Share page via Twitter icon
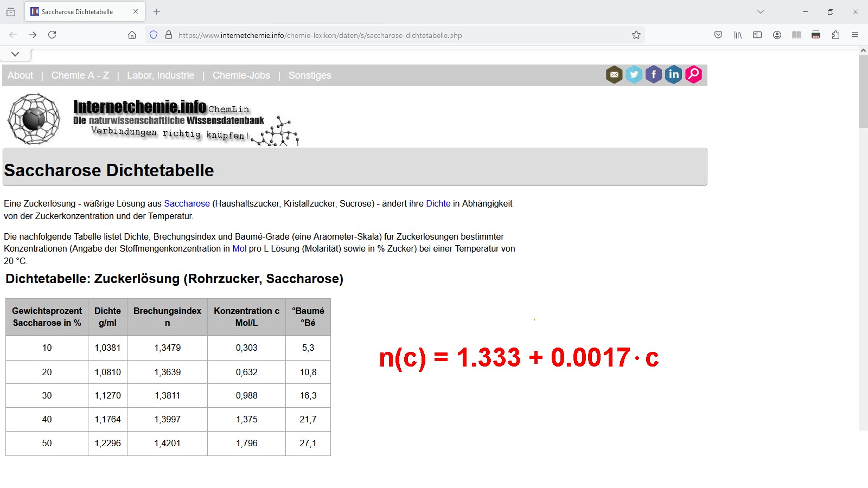Image resolution: width=868 pixels, height=488 pixels. click(x=634, y=75)
